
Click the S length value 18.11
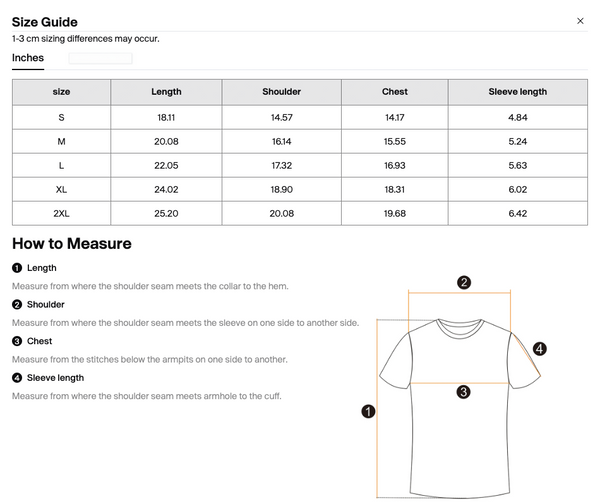pyautogui.click(x=166, y=117)
